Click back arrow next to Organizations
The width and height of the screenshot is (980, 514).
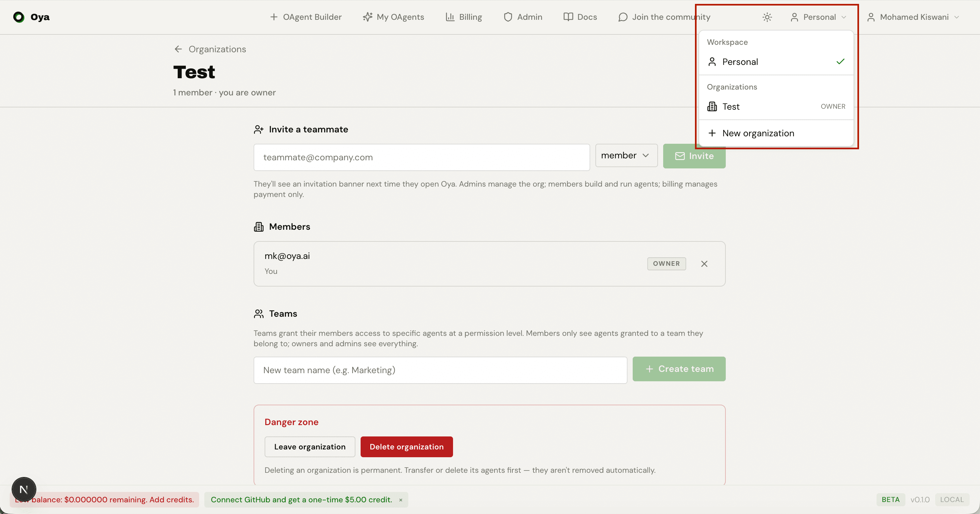178,49
